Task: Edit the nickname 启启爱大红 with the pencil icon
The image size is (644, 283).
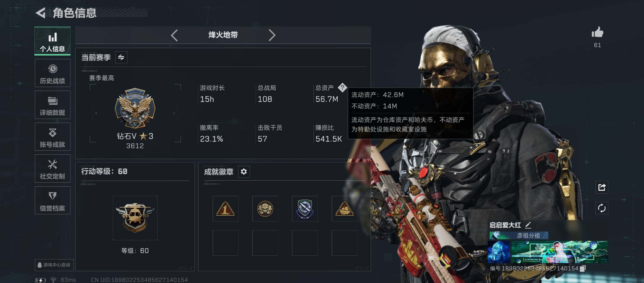Action: point(528,225)
